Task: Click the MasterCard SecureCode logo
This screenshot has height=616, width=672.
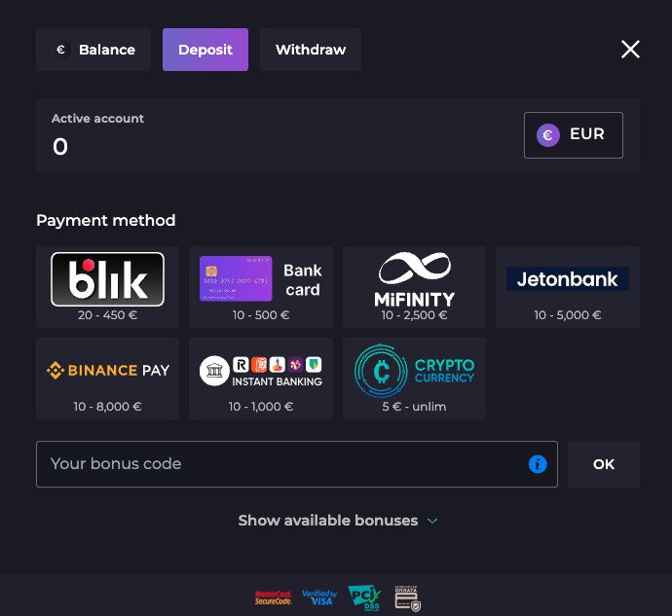Action: point(273,598)
